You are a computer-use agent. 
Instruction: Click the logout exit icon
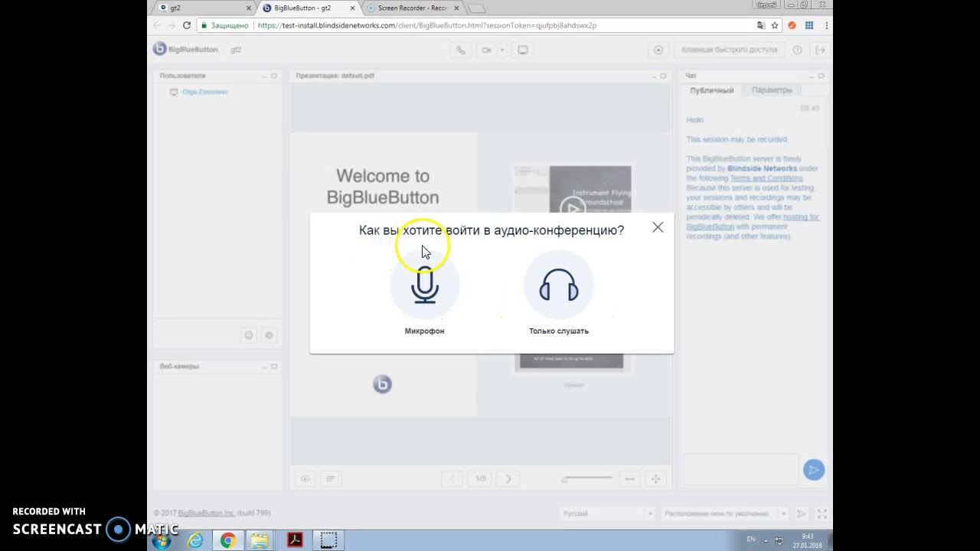coord(820,50)
